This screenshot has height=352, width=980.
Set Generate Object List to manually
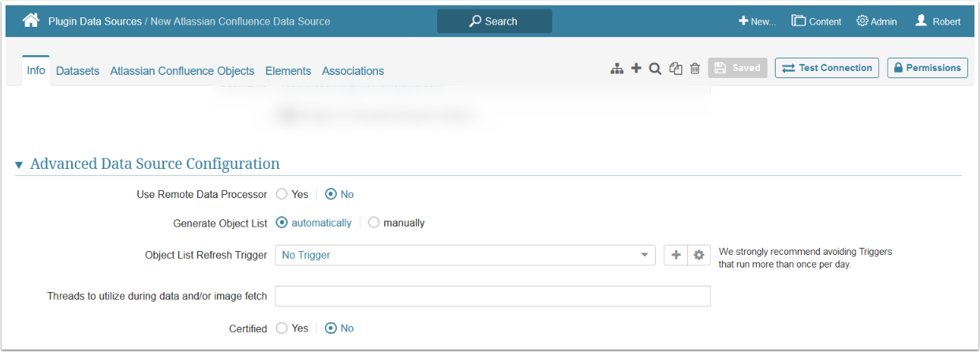374,223
